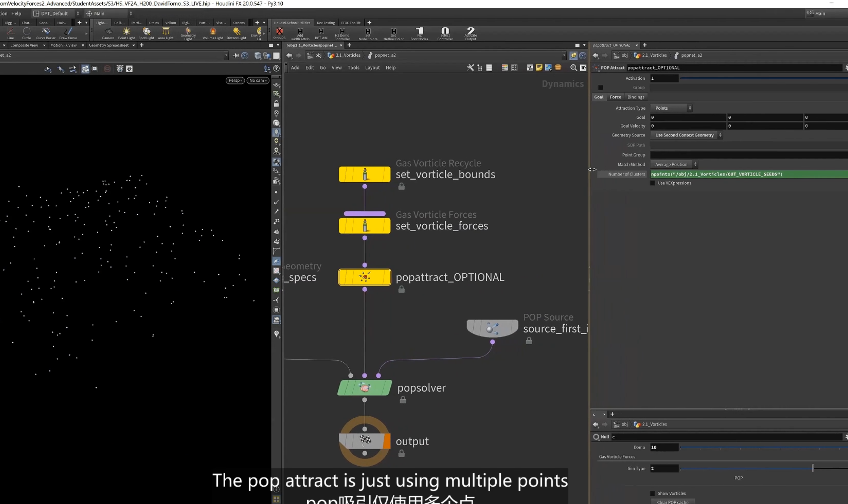This screenshot has width=848, height=504.
Task: Open the Attraction Type Points dropdown
Action: pos(671,108)
